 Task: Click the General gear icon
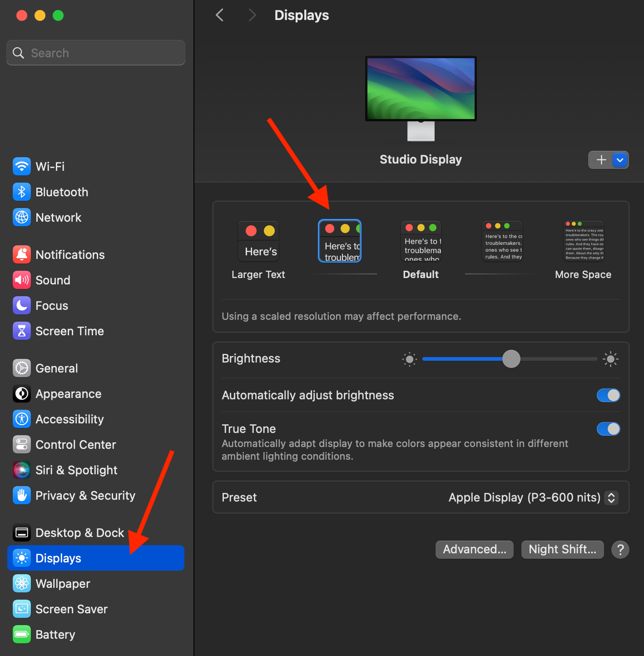coord(22,368)
